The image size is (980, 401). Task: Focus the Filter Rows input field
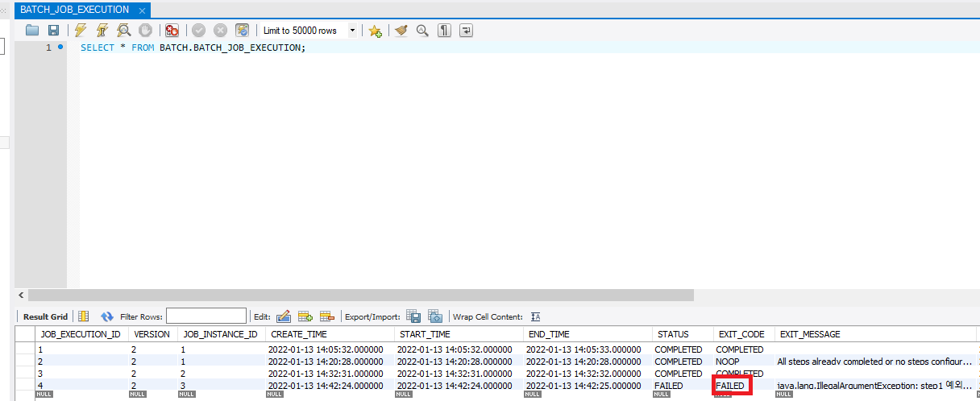coord(206,316)
